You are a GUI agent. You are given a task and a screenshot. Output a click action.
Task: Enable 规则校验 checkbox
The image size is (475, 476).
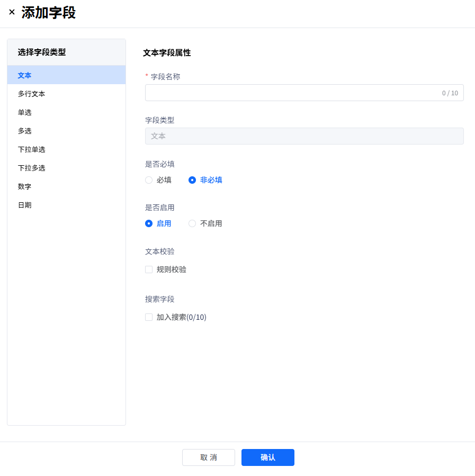(x=149, y=270)
